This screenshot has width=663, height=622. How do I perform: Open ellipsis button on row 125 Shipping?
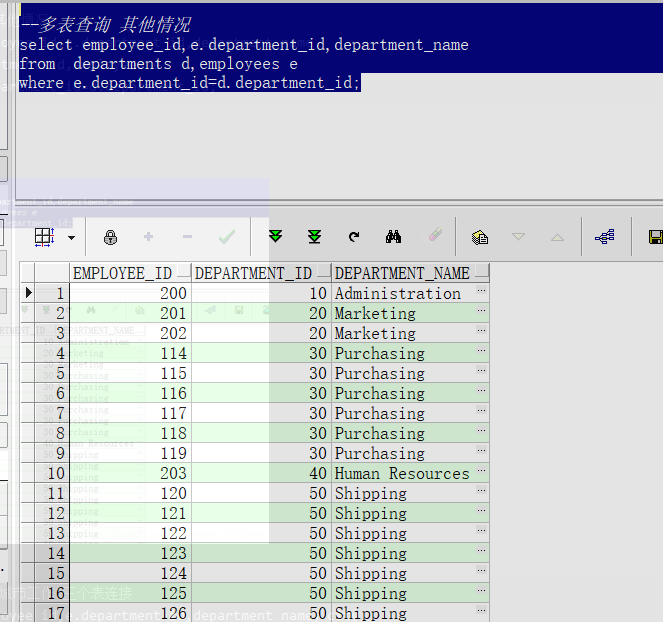[x=482, y=590]
